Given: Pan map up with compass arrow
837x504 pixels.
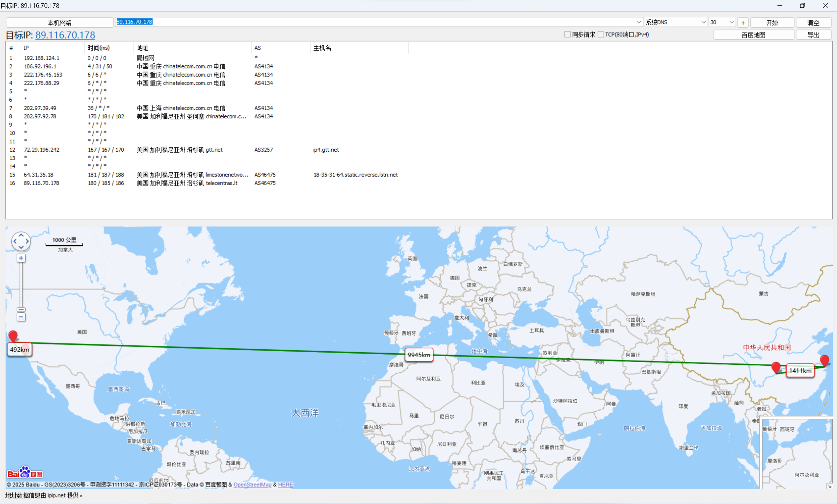Looking at the screenshot, I should pos(21,235).
